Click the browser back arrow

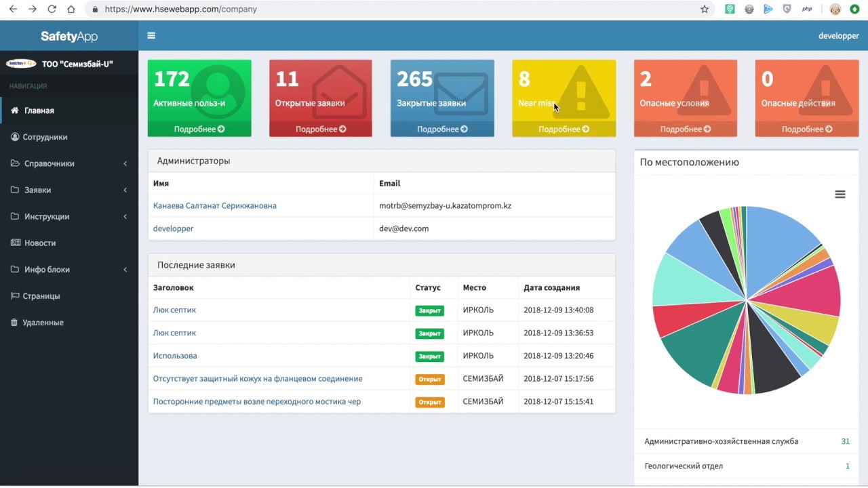13,9
